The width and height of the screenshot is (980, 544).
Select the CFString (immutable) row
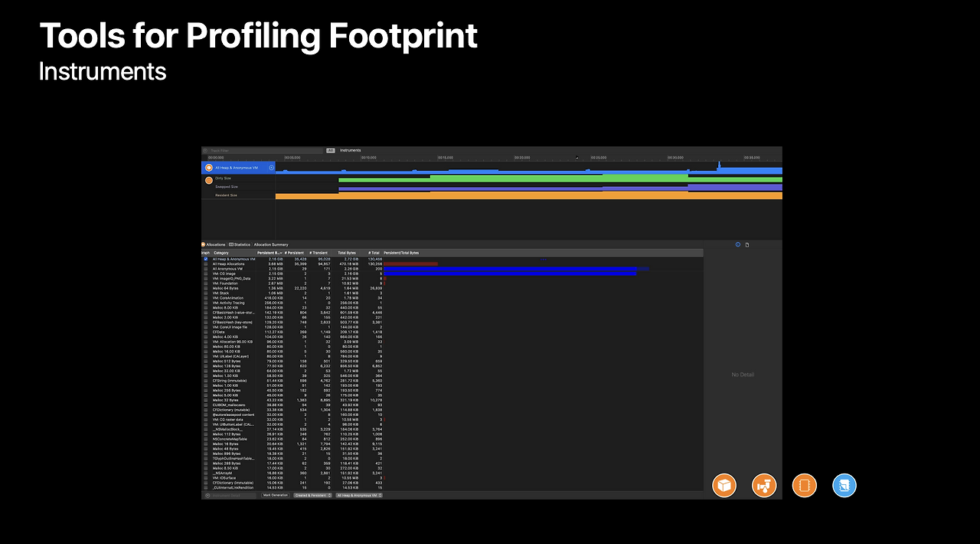pyautogui.click(x=452, y=381)
